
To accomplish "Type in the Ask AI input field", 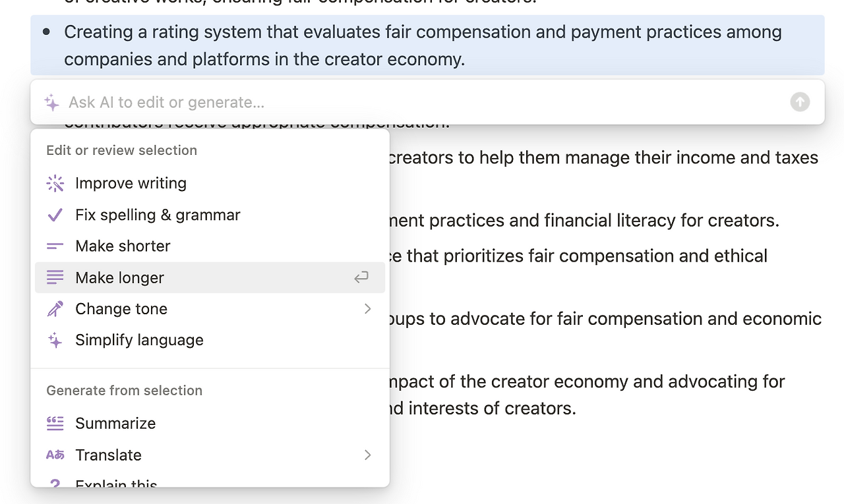I will click(x=422, y=102).
